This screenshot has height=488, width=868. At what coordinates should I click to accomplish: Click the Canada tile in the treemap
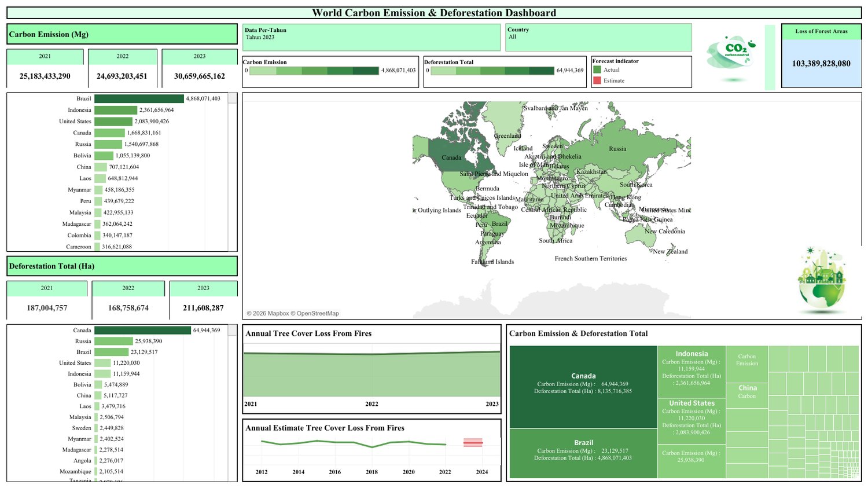coord(583,387)
